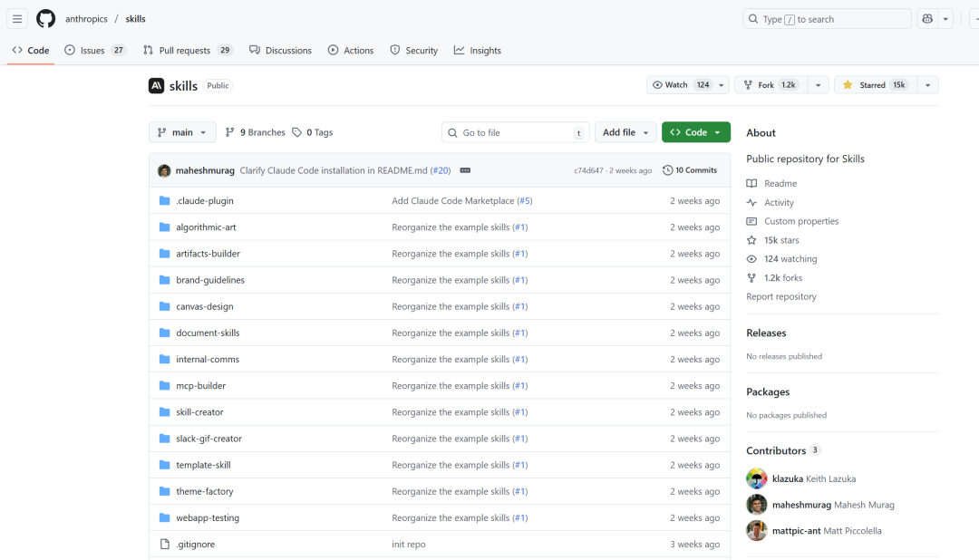View the 0 Tags link
Viewport: 979px width, 560px height.
point(313,132)
